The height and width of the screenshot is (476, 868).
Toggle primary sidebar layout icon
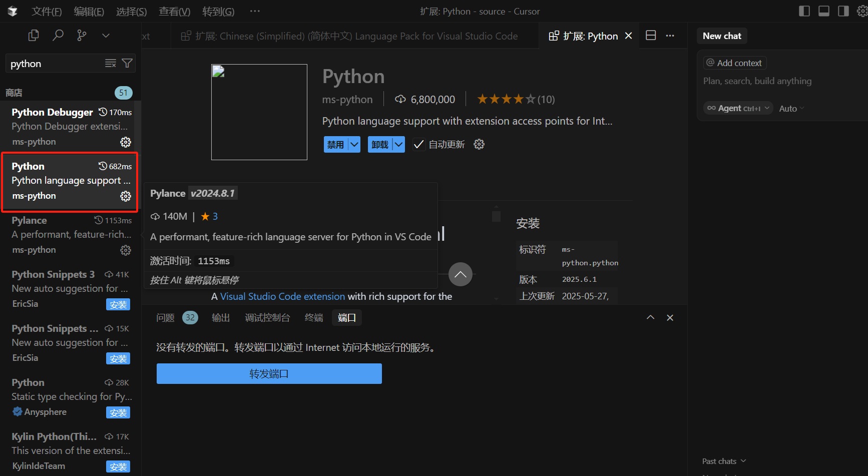click(x=804, y=11)
